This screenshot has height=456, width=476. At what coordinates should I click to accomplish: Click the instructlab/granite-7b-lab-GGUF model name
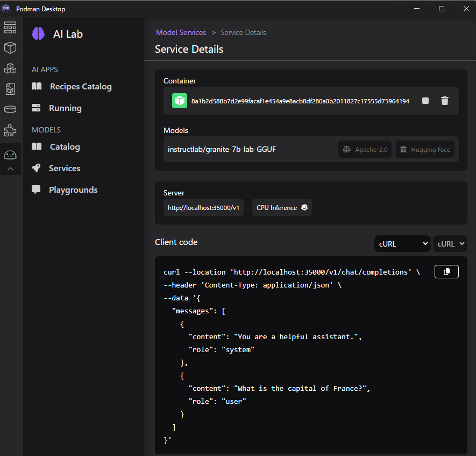222,149
